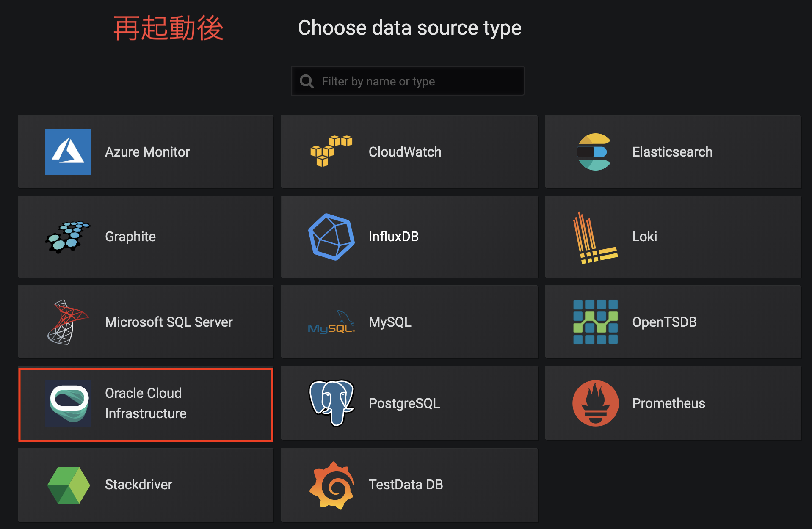Click the search magnifier icon
Screen dimensions: 812x529
click(307, 81)
